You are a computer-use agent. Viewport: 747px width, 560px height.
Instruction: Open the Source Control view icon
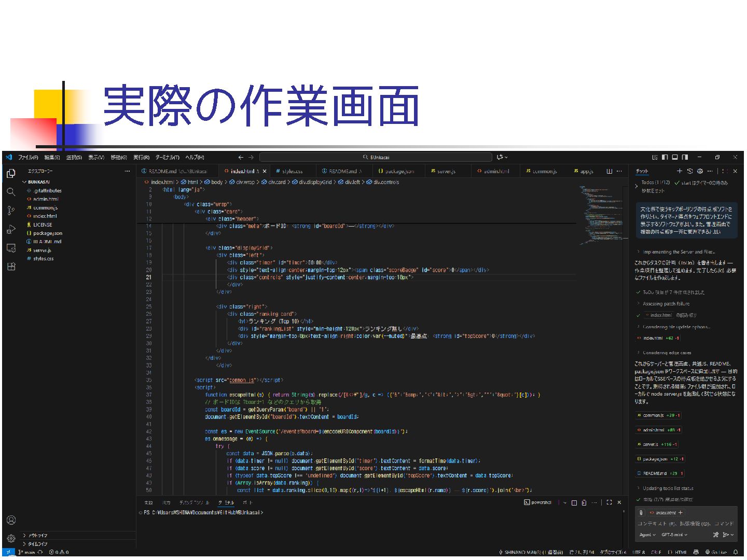pyautogui.click(x=11, y=211)
